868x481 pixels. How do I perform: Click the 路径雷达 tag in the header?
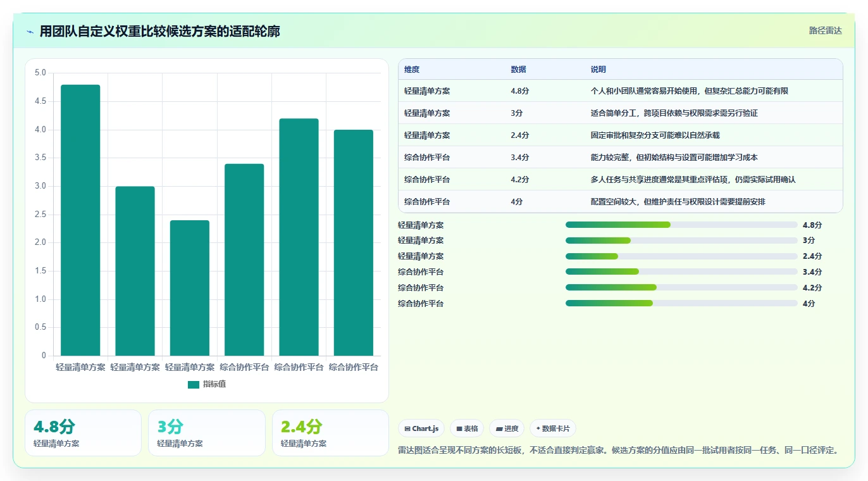825,30
